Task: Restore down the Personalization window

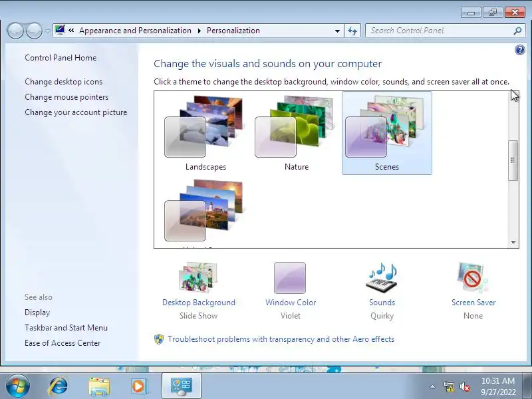Action: pyautogui.click(x=493, y=13)
